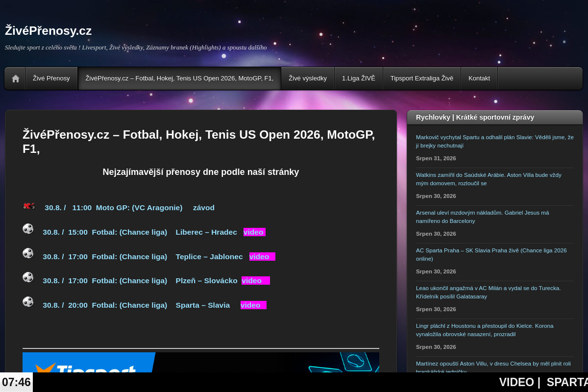Image resolution: width=588 pixels, height=392 pixels.
Task: Open the Moto GP VC Aragonie závod link
Action: pyautogui.click(x=129, y=208)
